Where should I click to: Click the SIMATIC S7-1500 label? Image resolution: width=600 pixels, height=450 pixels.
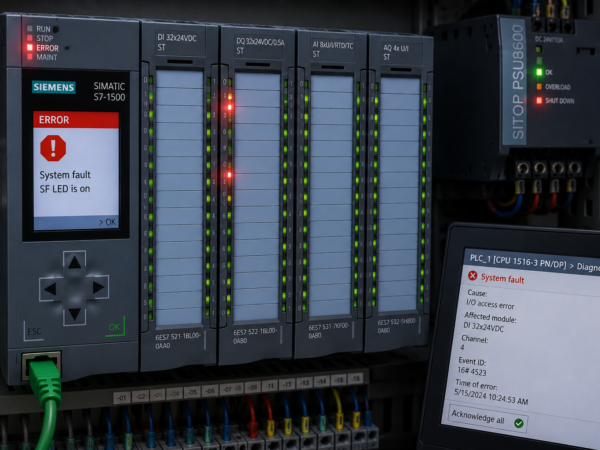[109, 91]
